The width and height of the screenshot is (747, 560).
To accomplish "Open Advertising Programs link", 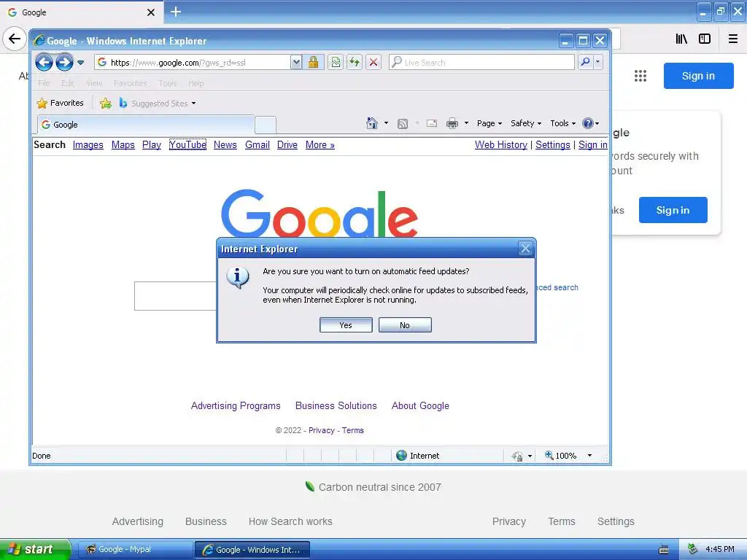I will tap(236, 405).
